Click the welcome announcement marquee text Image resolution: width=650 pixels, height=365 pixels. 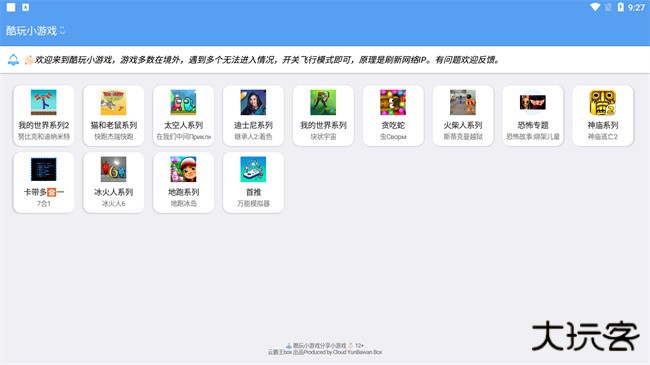pyautogui.click(x=267, y=60)
